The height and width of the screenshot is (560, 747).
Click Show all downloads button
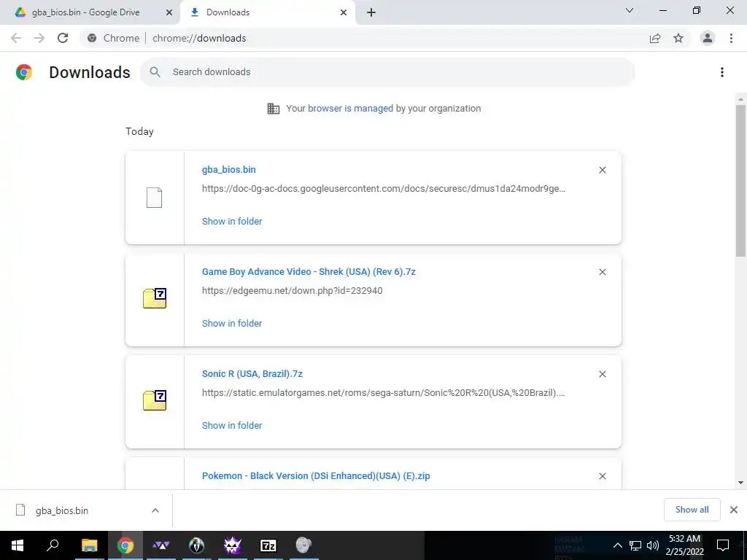click(x=692, y=510)
